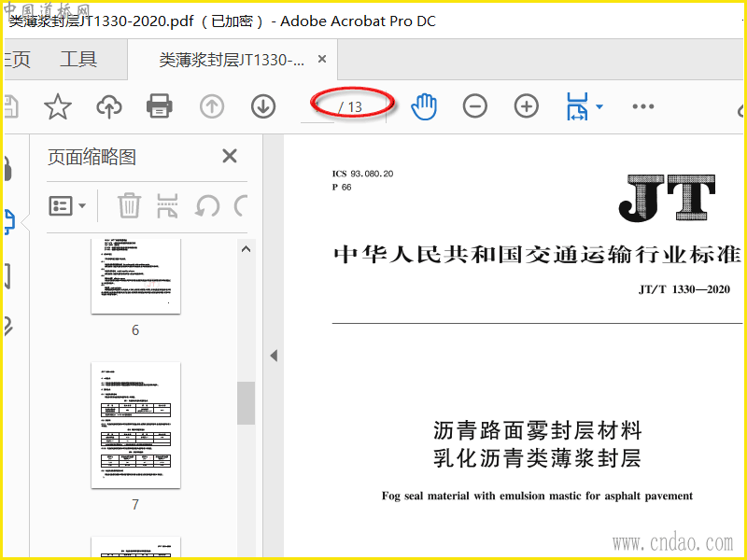Click page label 7 under thumbnail
747x560 pixels.
pyautogui.click(x=135, y=504)
